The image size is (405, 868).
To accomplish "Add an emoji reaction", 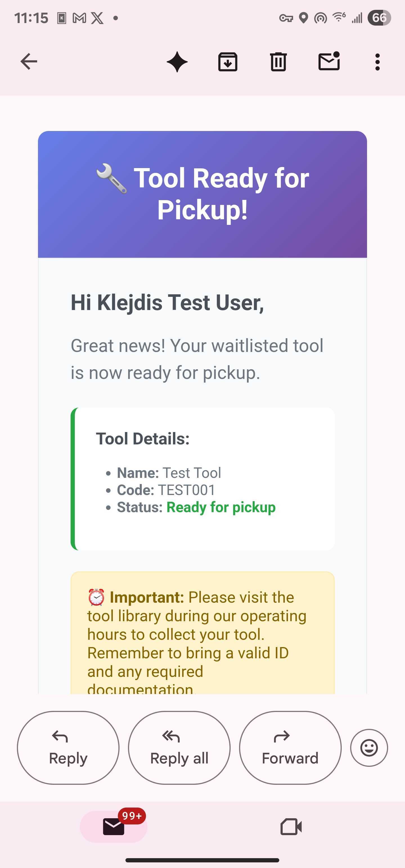I will click(369, 748).
